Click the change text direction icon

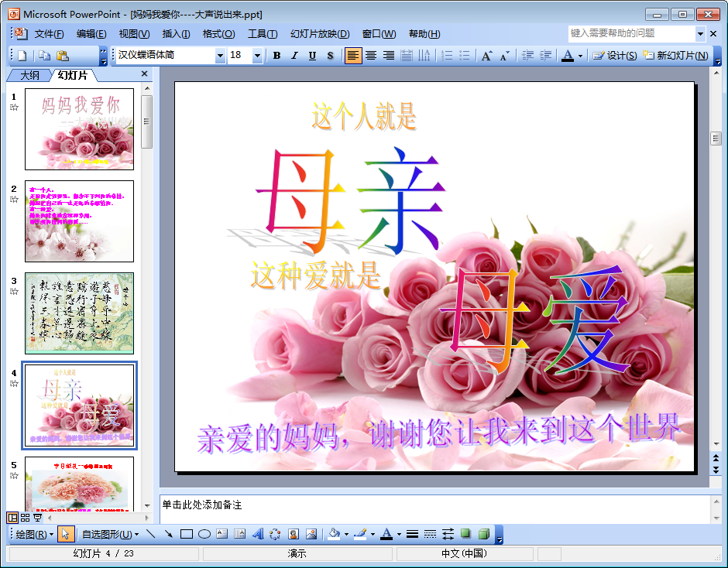424,56
